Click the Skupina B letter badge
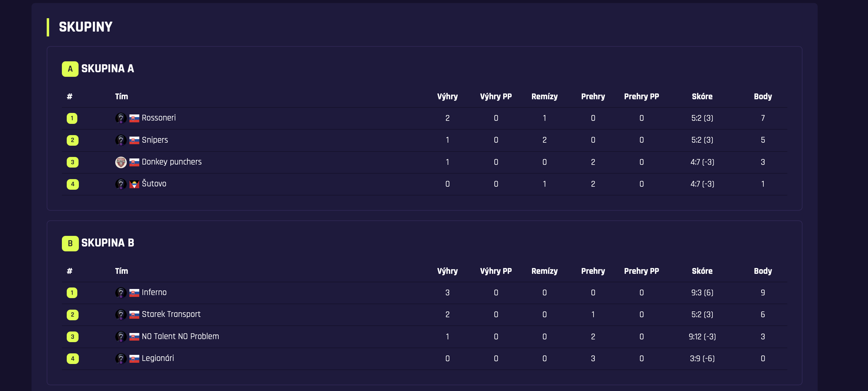The width and height of the screenshot is (868, 391). [70, 243]
